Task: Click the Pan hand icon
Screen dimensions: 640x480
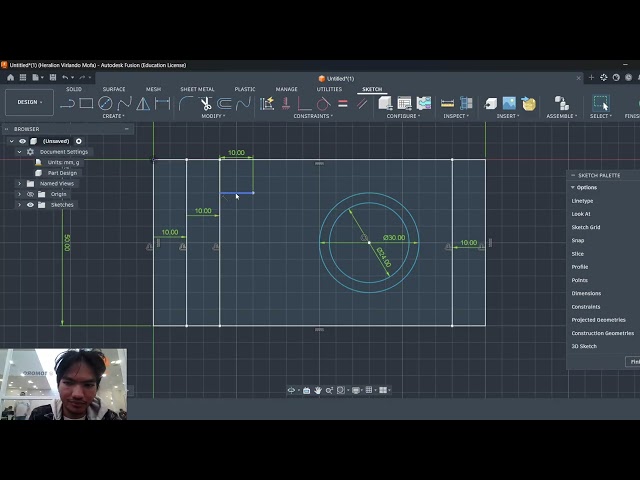Action: [x=318, y=390]
